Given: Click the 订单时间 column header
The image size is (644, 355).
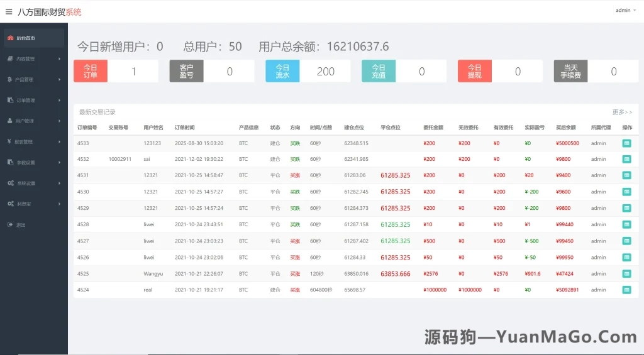Looking at the screenshot, I should (184, 128).
